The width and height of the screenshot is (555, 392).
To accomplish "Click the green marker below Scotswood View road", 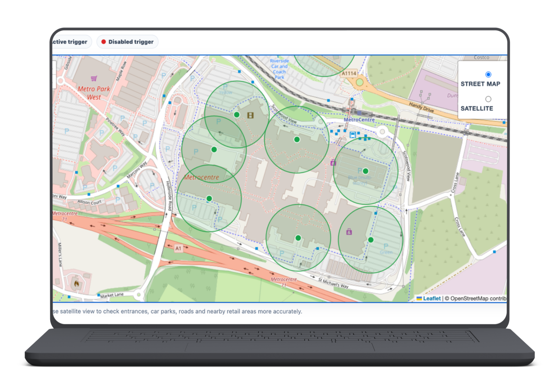I will [297, 139].
